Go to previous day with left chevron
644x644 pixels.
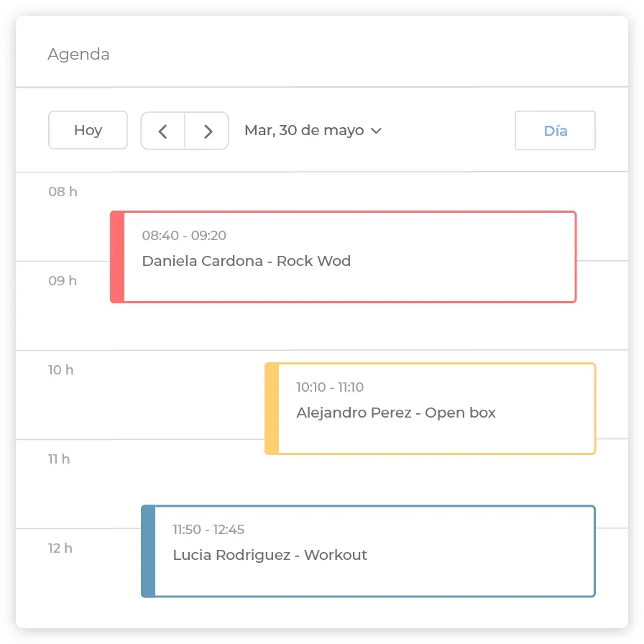click(x=163, y=131)
